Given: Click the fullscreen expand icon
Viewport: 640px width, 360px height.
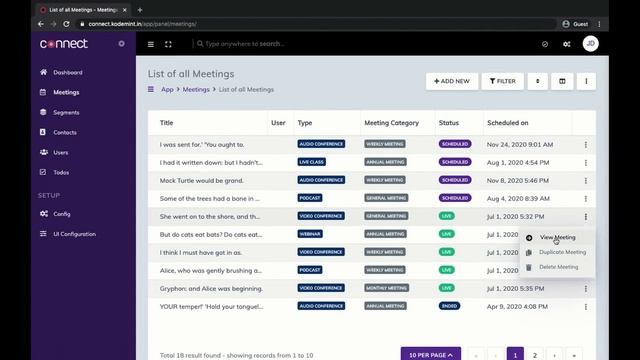Looking at the screenshot, I should pyautogui.click(x=168, y=44).
